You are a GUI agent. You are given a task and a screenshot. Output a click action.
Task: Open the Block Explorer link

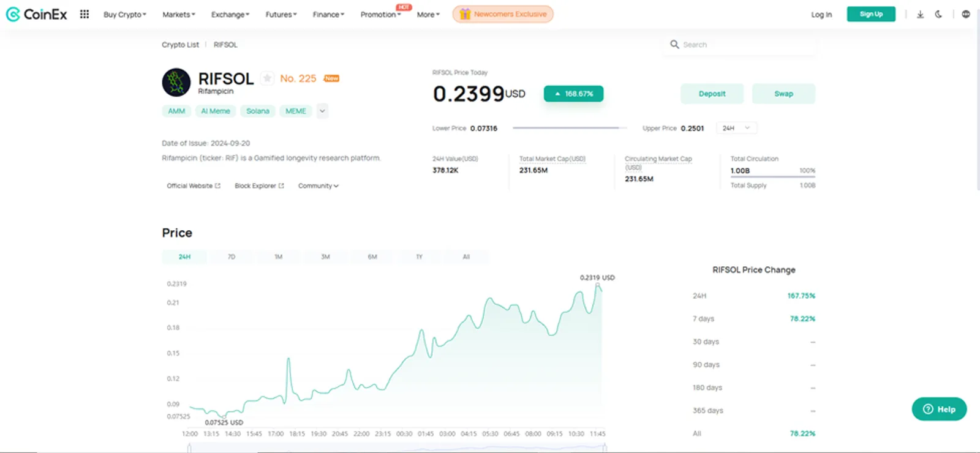[x=259, y=185]
